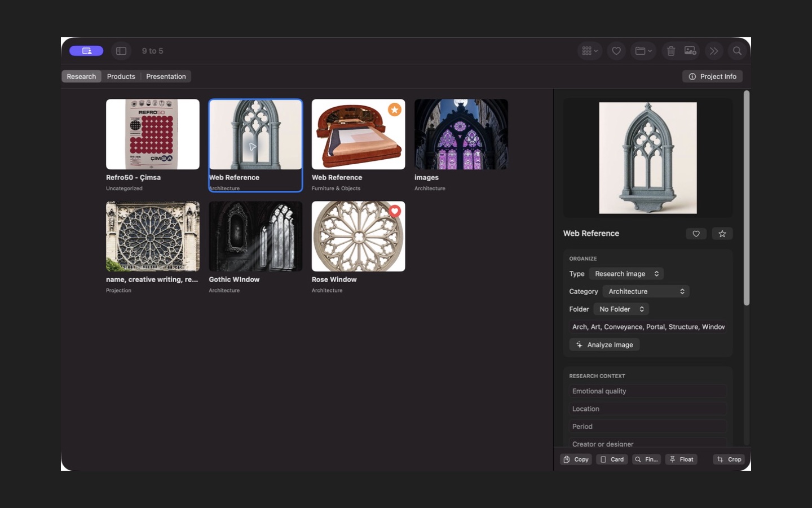Open Project Info button
812x508 pixels.
pyautogui.click(x=712, y=76)
